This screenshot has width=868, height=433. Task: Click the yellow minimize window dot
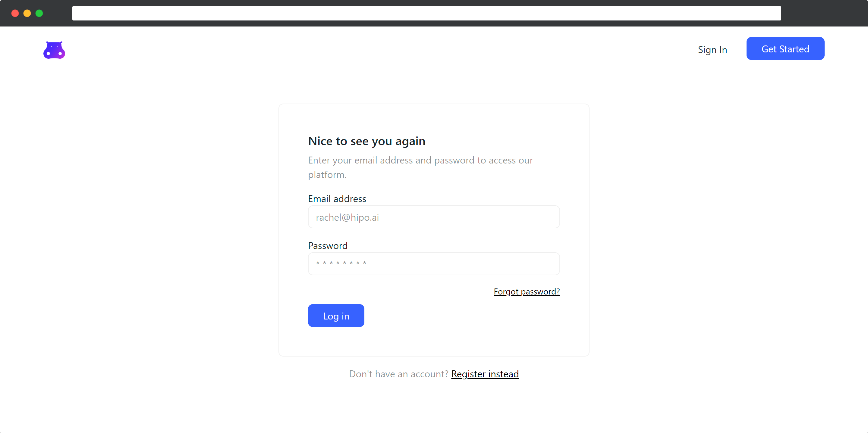click(27, 13)
